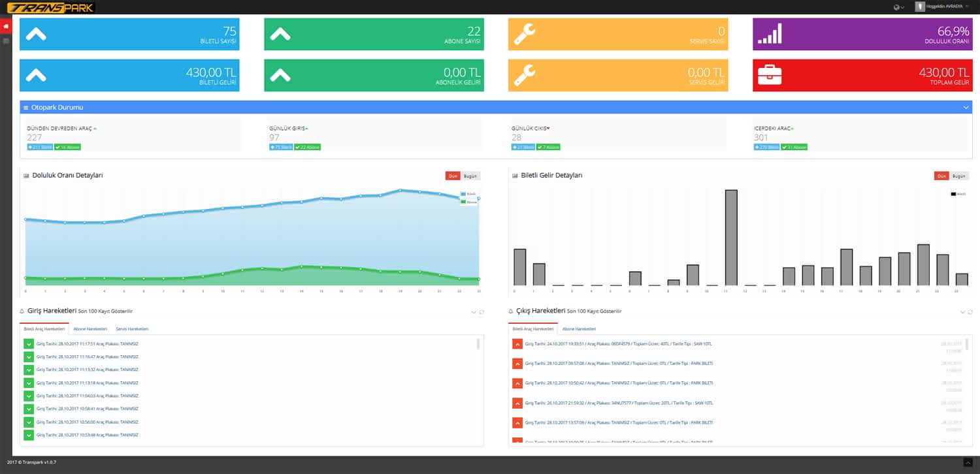The height and width of the screenshot is (474, 980).
Task: Click the TransPark logo
Action: point(50,8)
